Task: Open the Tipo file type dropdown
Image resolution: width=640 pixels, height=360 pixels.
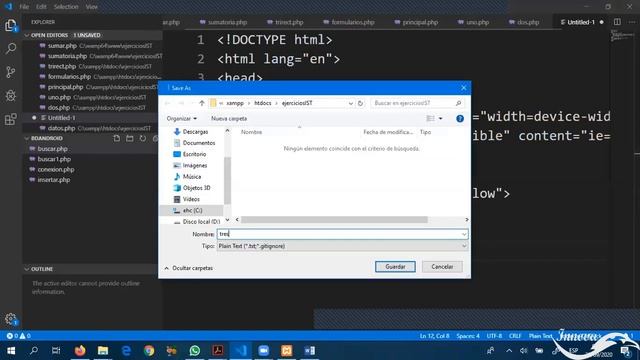Action: pyautogui.click(x=464, y=246)
